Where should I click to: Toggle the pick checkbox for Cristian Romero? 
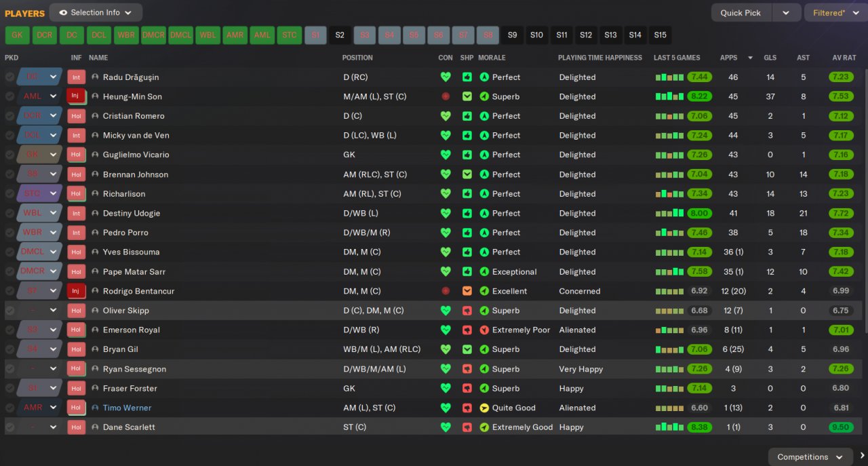(x=9, y=116)
